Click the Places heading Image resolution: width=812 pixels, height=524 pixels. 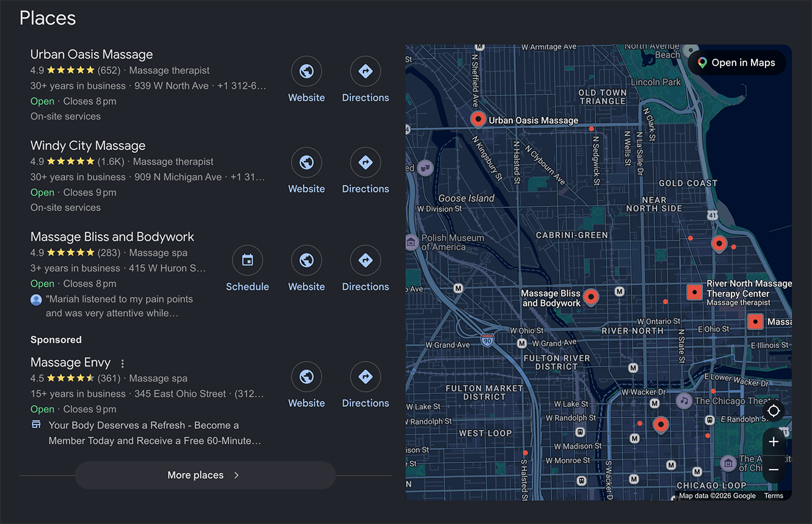48,18
